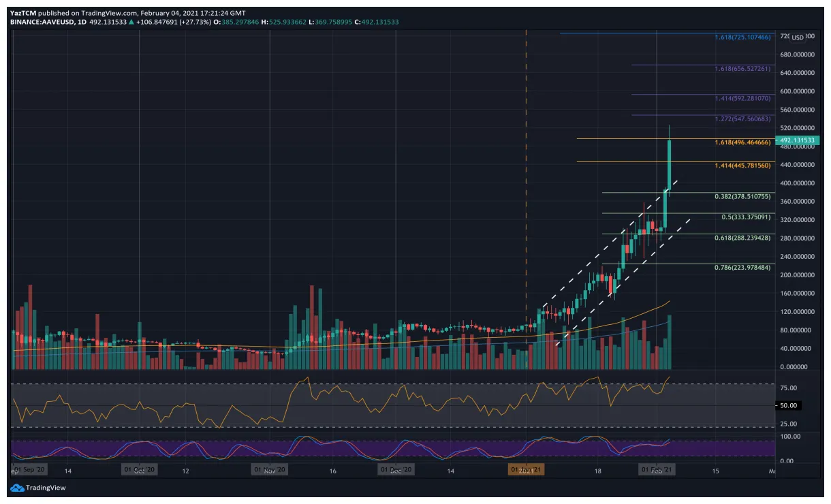Click the 01 Nov '20 date marker
The height and width of the screenshot is (504, 831).
tap(270, 470)
